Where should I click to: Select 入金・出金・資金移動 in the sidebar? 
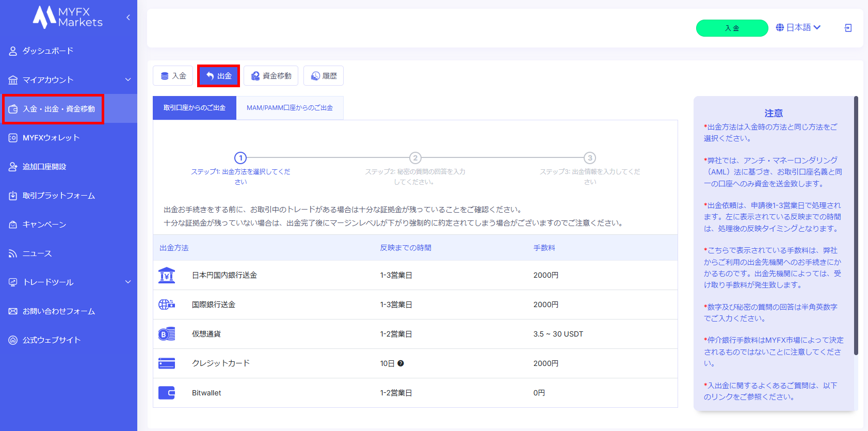(x=69, y=108)
